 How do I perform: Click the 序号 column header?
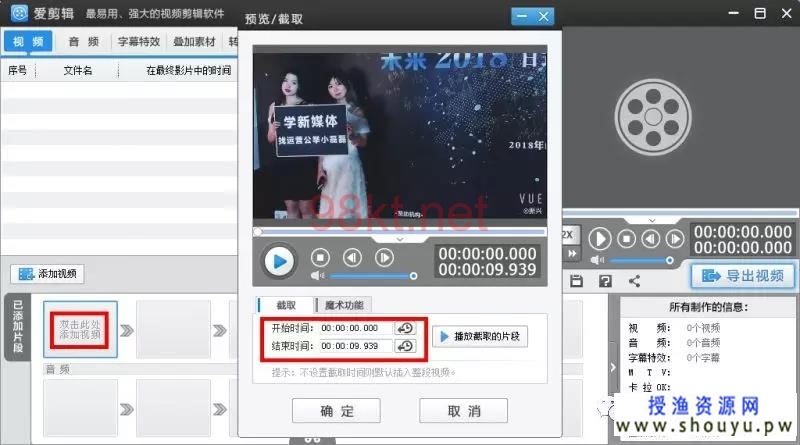click(17, 70)
